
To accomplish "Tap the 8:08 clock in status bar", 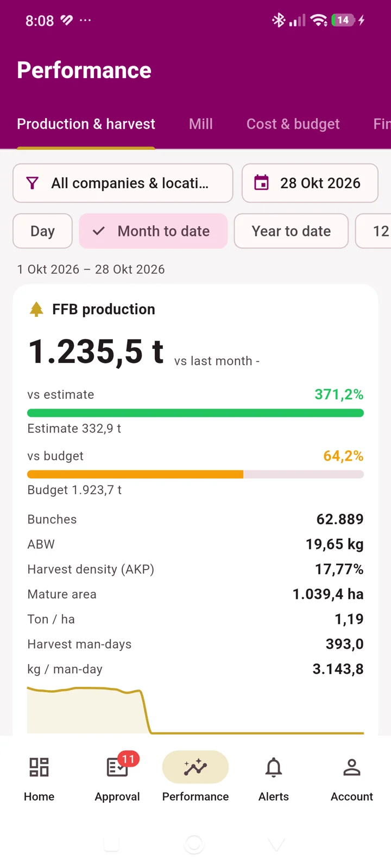I will tap(40, 21).
